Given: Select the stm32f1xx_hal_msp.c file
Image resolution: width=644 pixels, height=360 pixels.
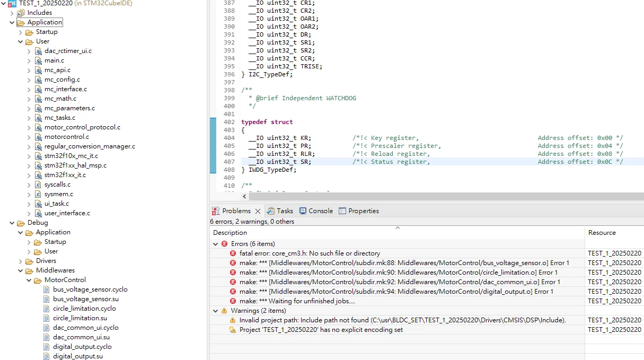Looking at the screenshot, I should pyautogui.click(x=75, y=165).
